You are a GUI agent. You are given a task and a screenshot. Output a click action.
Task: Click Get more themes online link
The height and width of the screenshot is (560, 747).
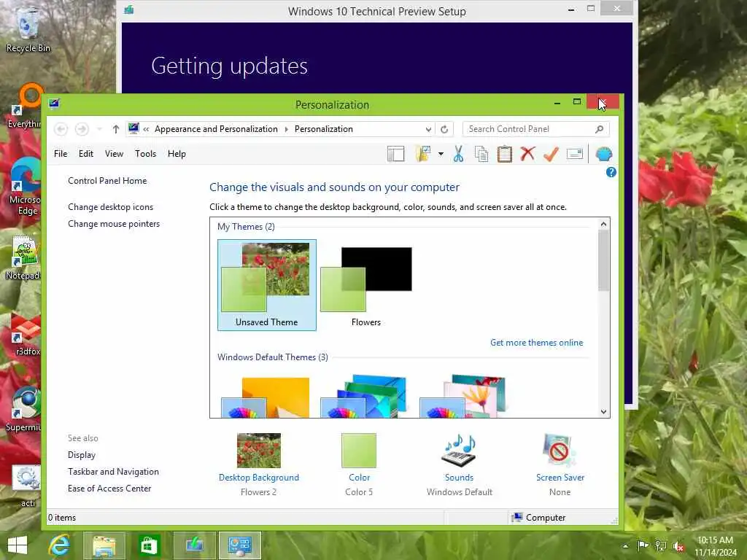536,343
